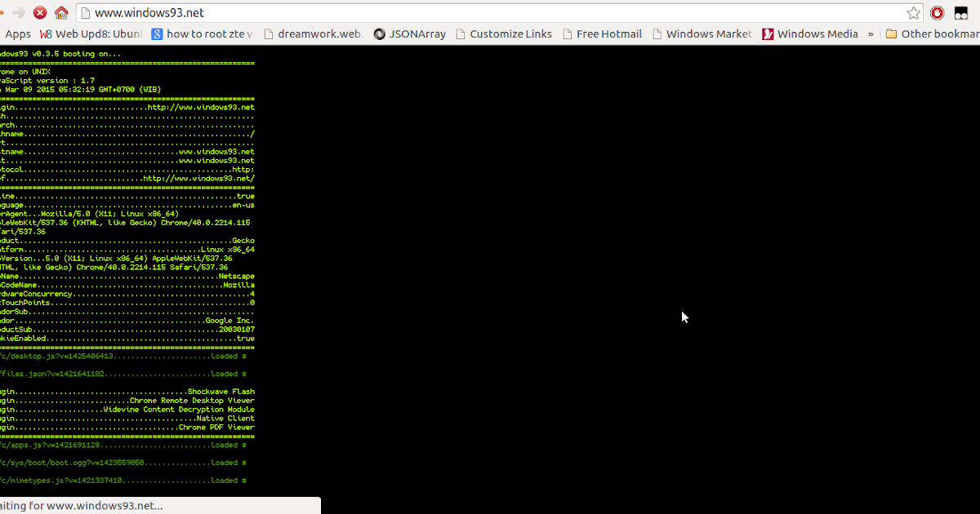Open the Customize Links bookmark
Viewport: 980px width, 514px height.
(504, 34)
